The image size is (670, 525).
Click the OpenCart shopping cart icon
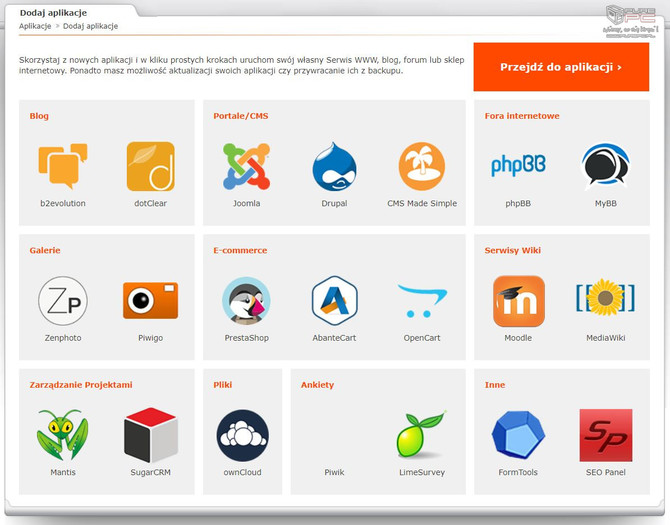(x=422, y=301)
